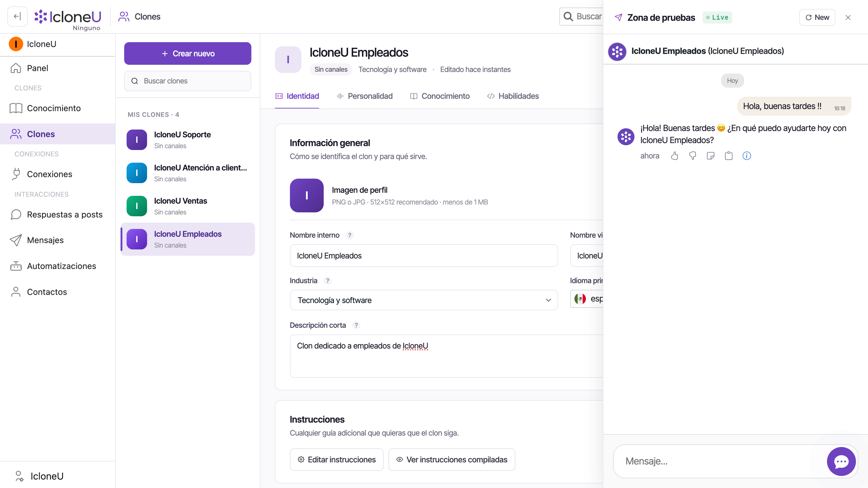Start a New test conversation
This screenshot has height=488, width=868.
[x=817, y=17]
